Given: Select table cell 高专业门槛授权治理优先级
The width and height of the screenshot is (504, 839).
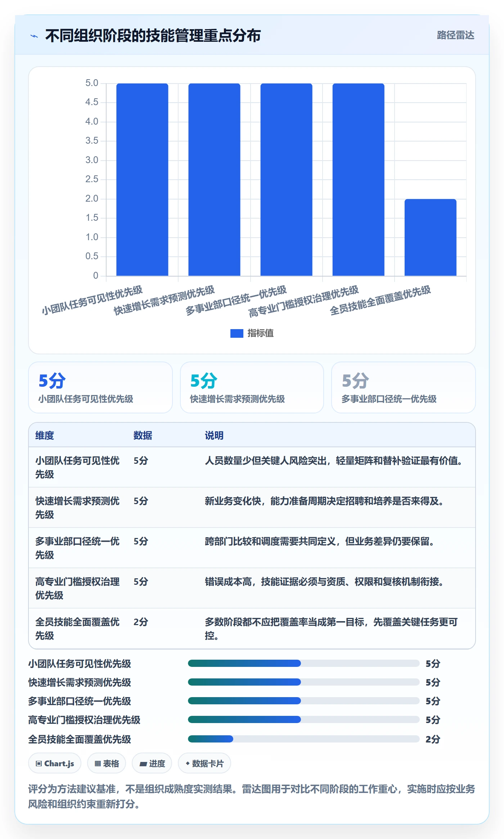Looking at the screenshot, I should point(78,588).
